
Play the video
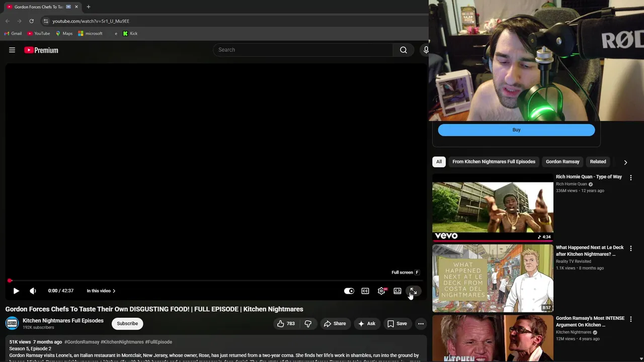pyautogui.click(x=16, y=291)
